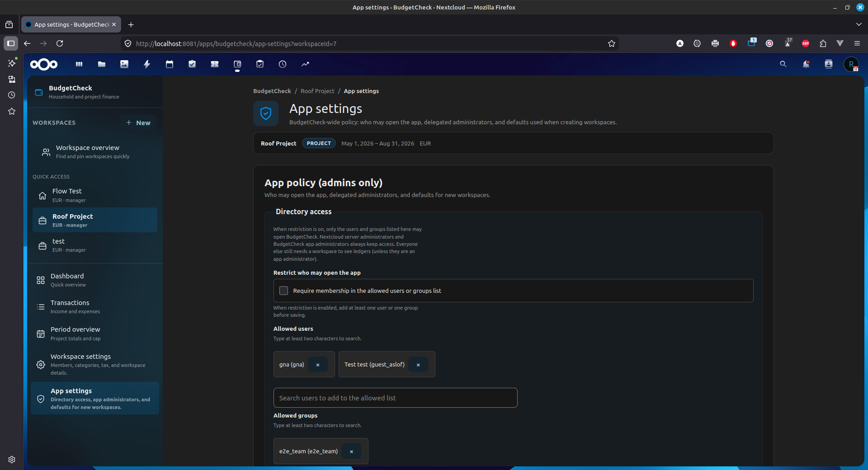Open the user avatar menu

point(851,64)
